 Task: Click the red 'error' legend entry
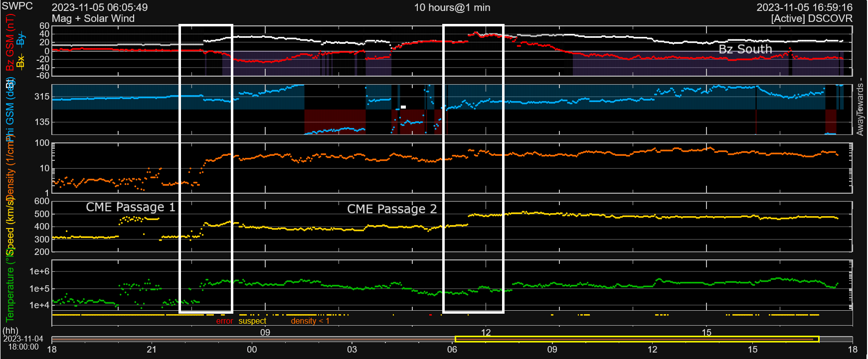[224, 321]
